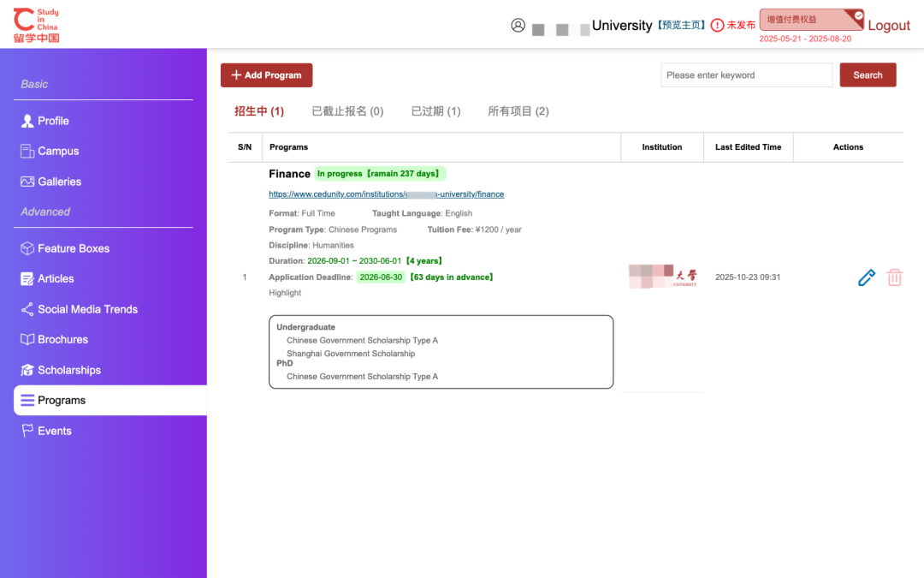Click the Undergraduate scholarship heading
The width and height of the screenshot is (924, 578).
click(x=305, y=327)
